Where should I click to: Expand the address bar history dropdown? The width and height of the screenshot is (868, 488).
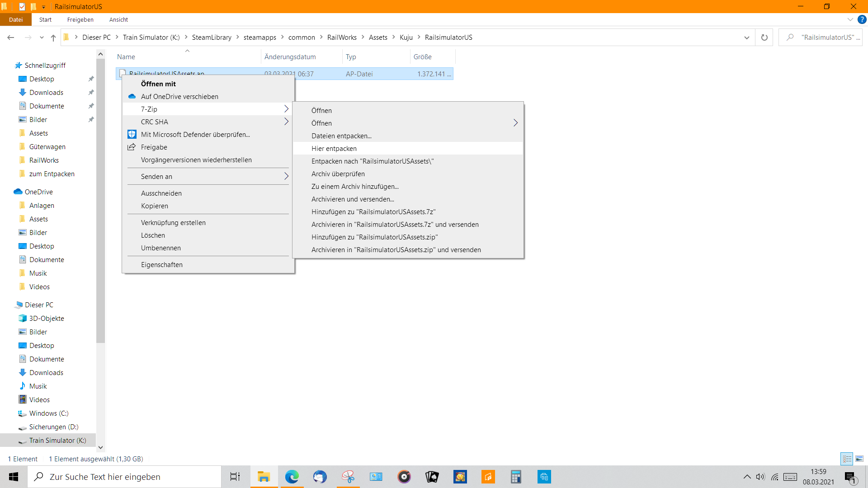click(x=746, y=38)
